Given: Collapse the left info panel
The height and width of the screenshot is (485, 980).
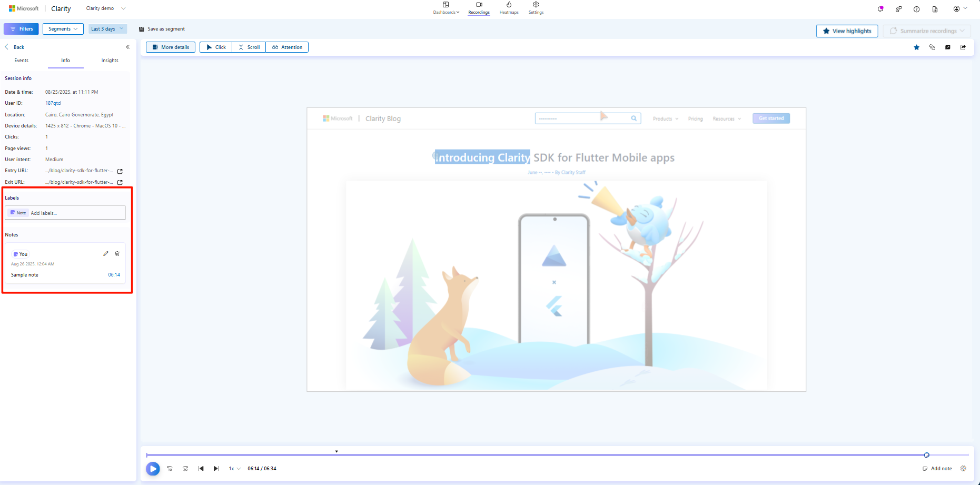Looking at the screenshot, I should (127, 47).
